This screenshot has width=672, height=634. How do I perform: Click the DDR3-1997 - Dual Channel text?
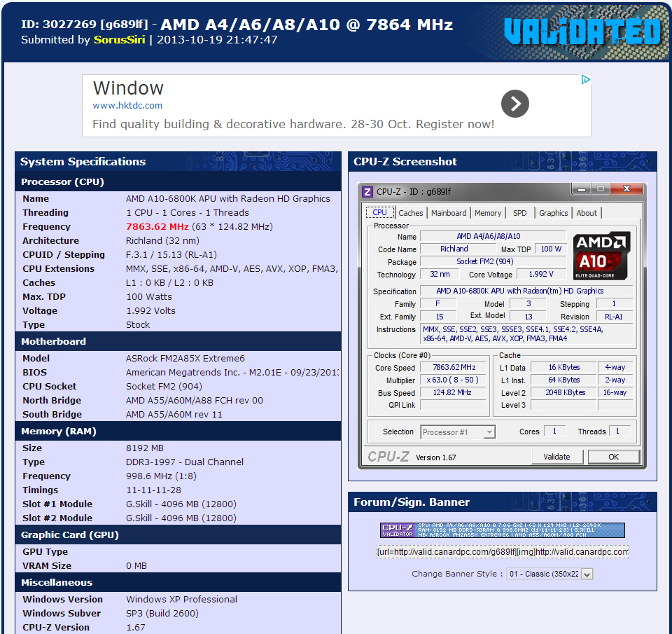click(185, 462)
